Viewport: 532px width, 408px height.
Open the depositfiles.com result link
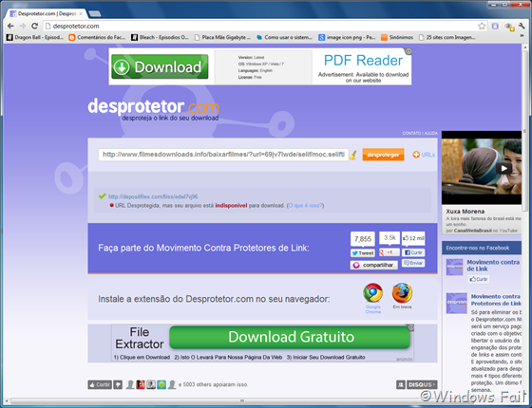coord(153,196)
